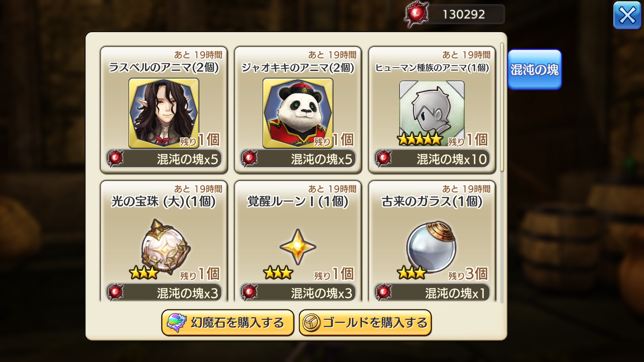
Task: Buy 古来のガラス for 混沌の塊x1
Action: pyautogui.click(x=431, y=293)
